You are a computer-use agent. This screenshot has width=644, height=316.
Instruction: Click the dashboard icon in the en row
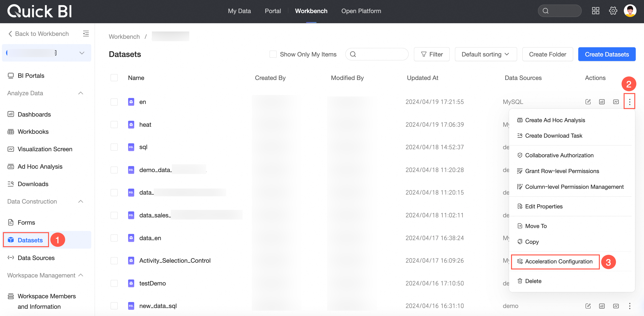pyautogui.click(x=602, y=102)
